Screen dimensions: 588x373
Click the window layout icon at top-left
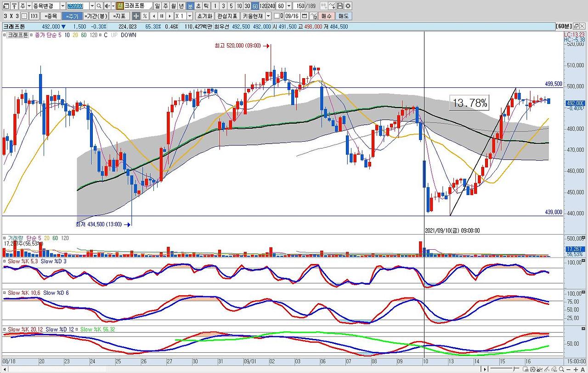(x=6, y=6)
